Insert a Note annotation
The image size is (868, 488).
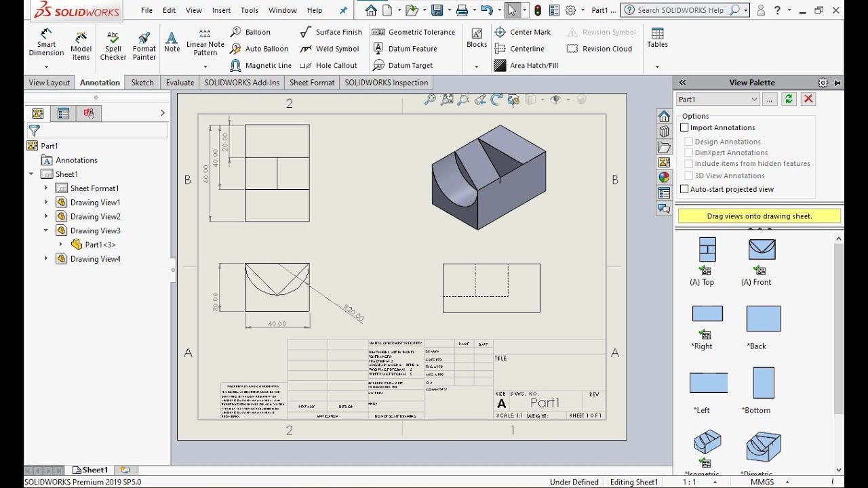click(172, 42)
